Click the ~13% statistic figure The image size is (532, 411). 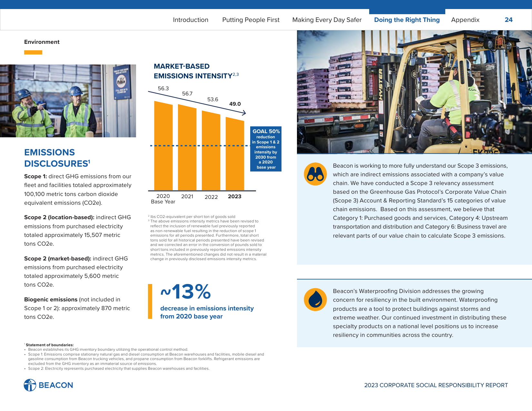pos(186,292)
